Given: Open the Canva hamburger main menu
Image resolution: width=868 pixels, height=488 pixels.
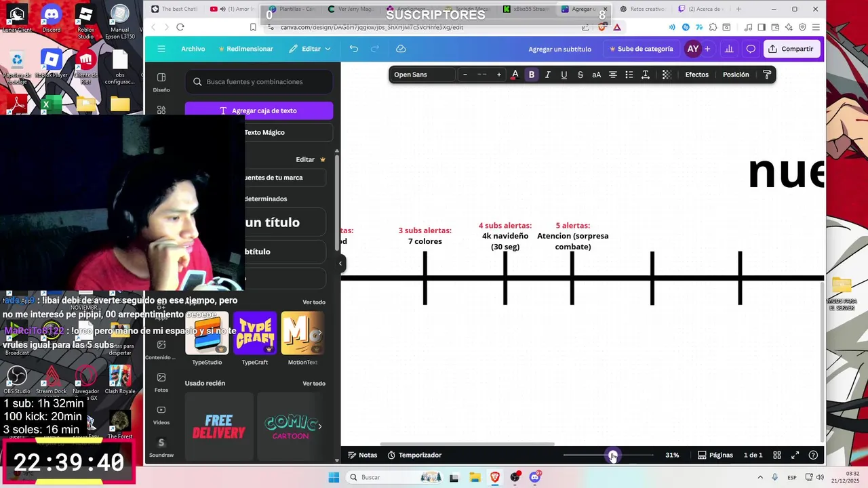Looking at the screenshot, I should (161, 49).
